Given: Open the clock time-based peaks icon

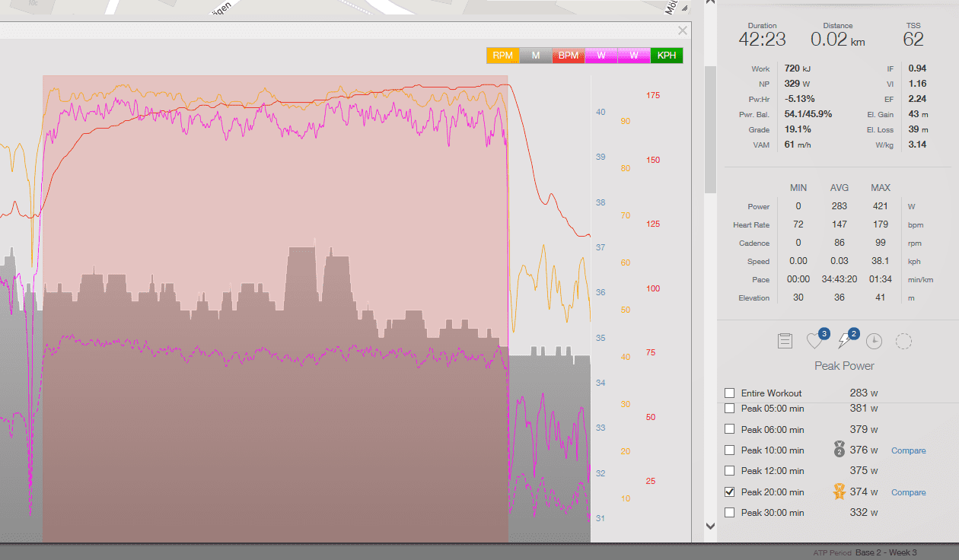Looking at the screenshot, I should pos(874,342).
